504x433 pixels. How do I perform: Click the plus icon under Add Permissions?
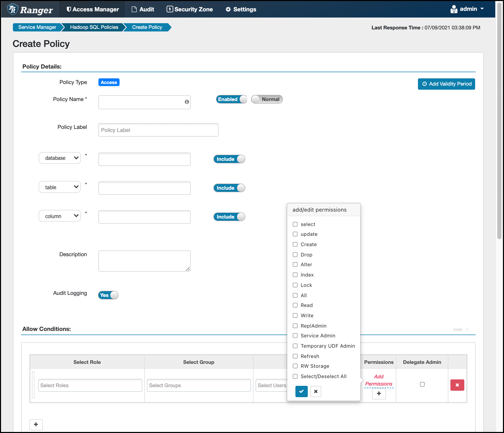(x=379, y=394)
